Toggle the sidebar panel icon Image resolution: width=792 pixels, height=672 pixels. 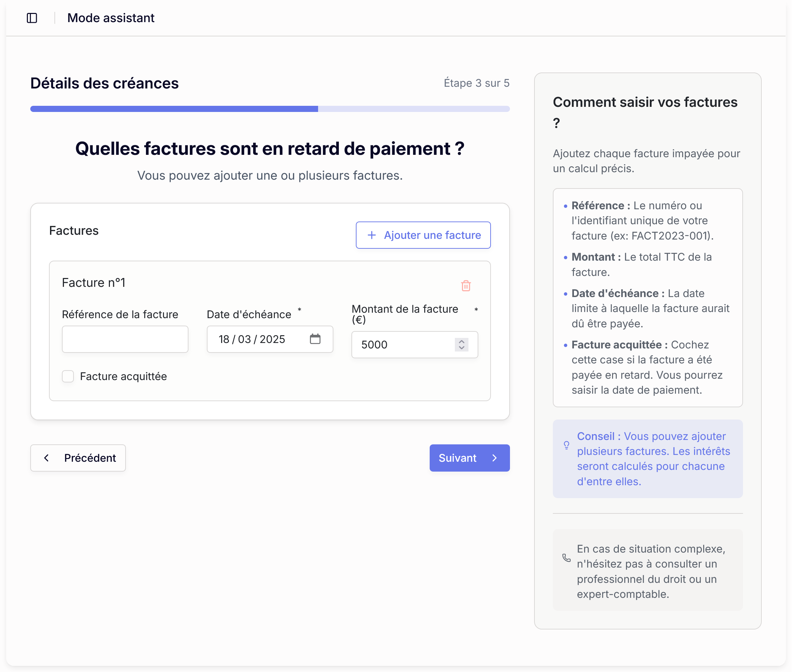(32, 18)
